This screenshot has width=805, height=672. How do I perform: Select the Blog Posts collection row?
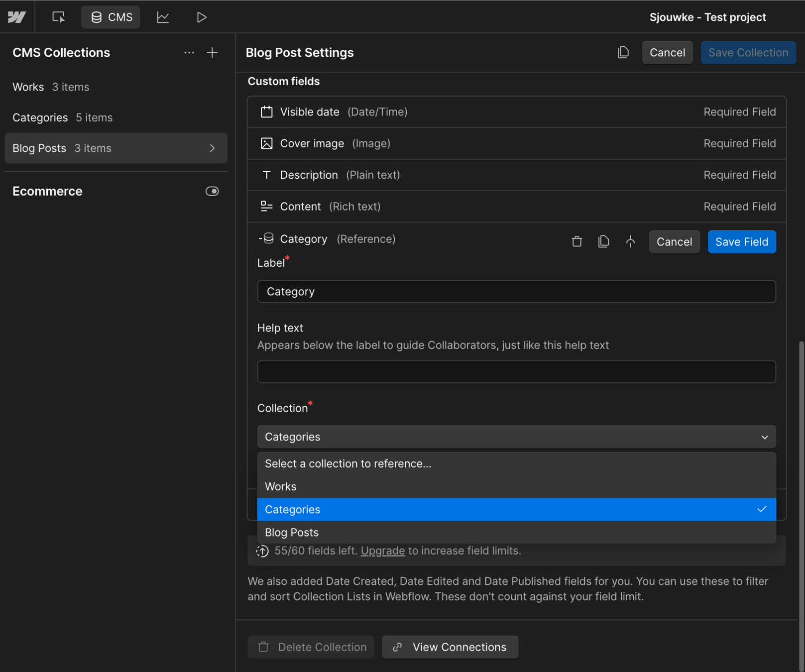click(x=115, y=148)
